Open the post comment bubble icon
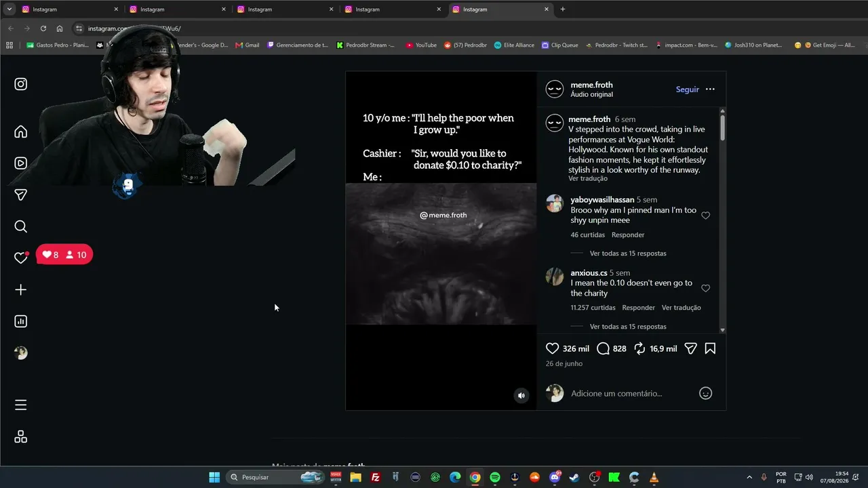The image size is (868, 488). pos(603,348)
